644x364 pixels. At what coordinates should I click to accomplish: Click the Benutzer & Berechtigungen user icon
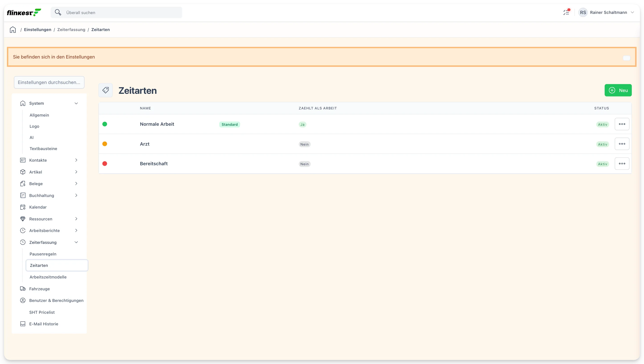23,300
